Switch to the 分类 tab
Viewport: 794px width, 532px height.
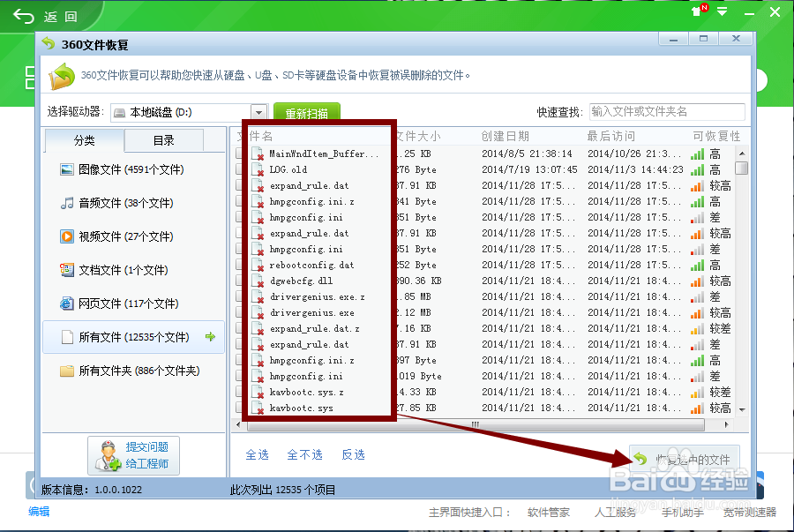(x=84, y=140)
